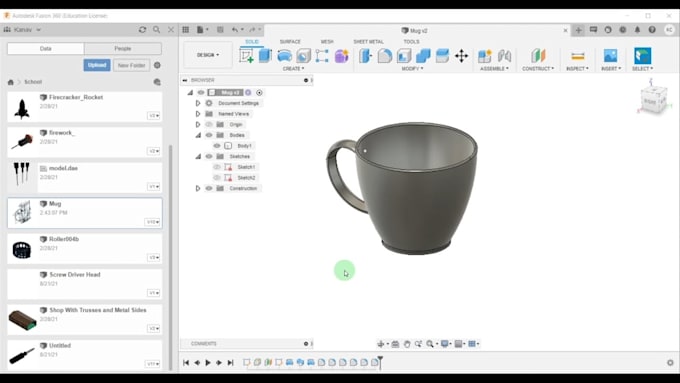
Task: Click the timeline end marker
Action: pos(380,361)
